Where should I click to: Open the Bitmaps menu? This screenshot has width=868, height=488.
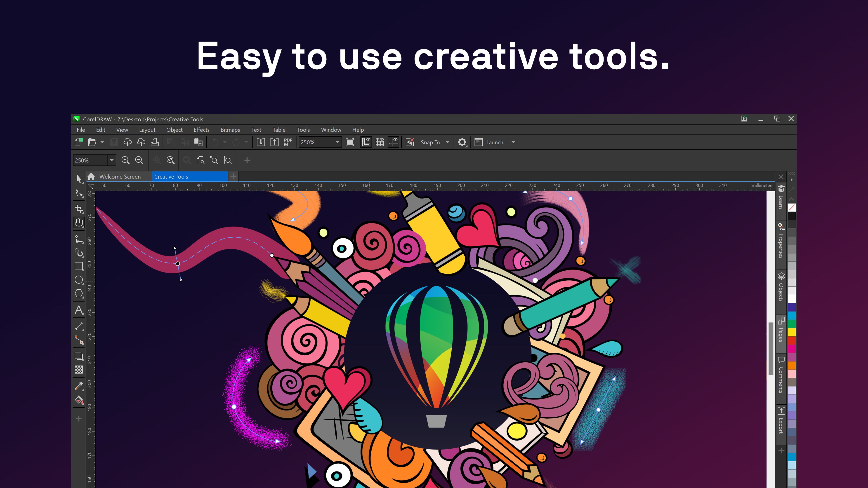pyautogui.click(x=230, y=130)
